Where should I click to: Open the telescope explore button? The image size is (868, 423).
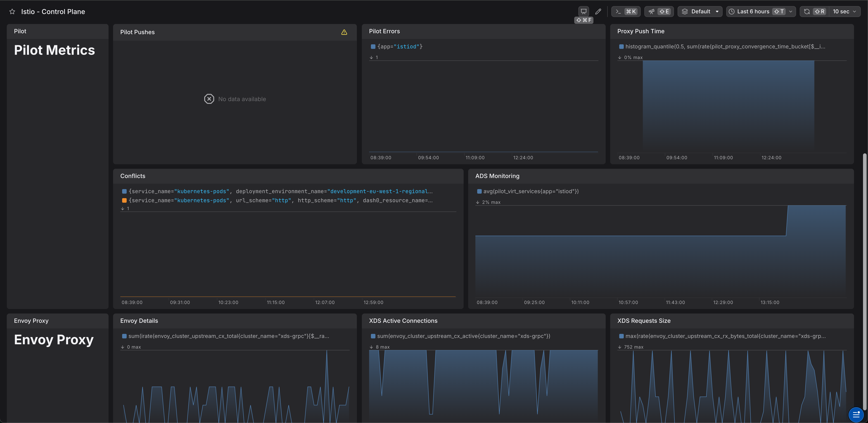(x=658, y=12)
